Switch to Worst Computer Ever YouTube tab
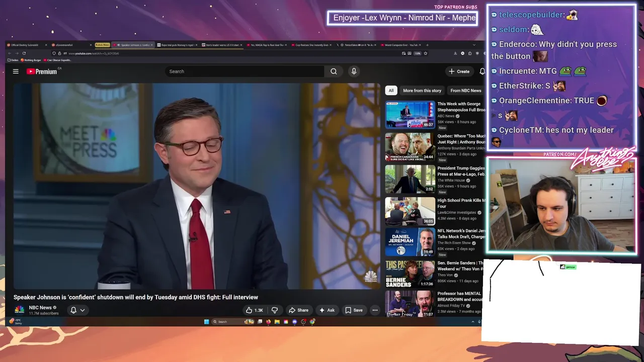644x362 pixels. 401,45
